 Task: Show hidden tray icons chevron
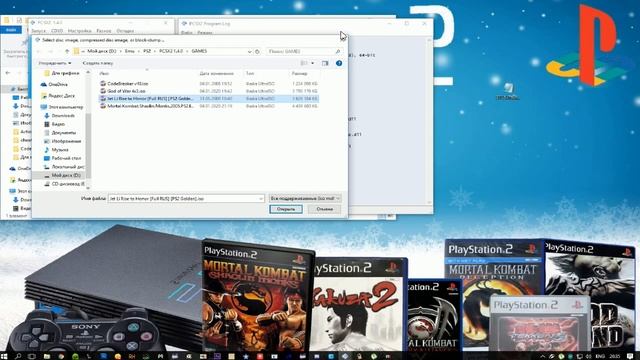tap(542, 356)
